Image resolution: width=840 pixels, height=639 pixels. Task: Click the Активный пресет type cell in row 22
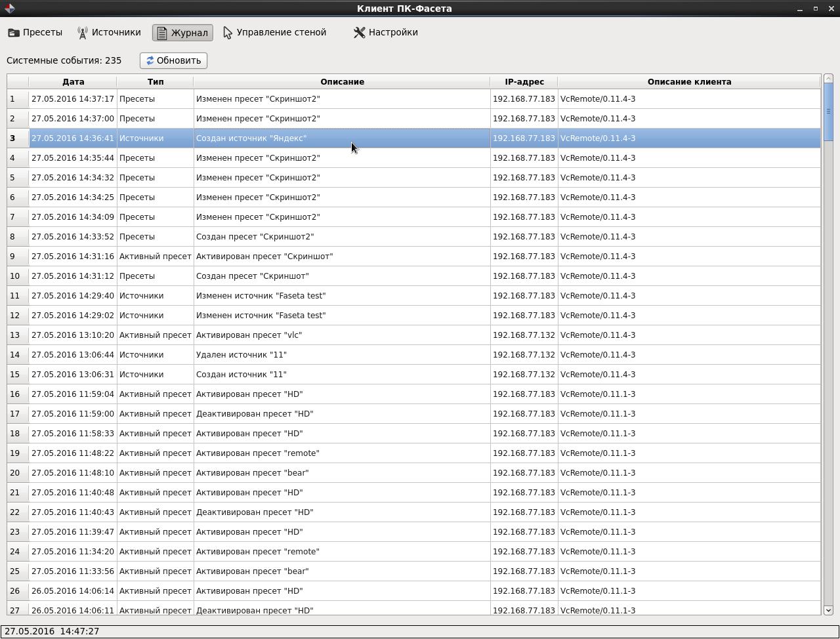tap(156, 512)
